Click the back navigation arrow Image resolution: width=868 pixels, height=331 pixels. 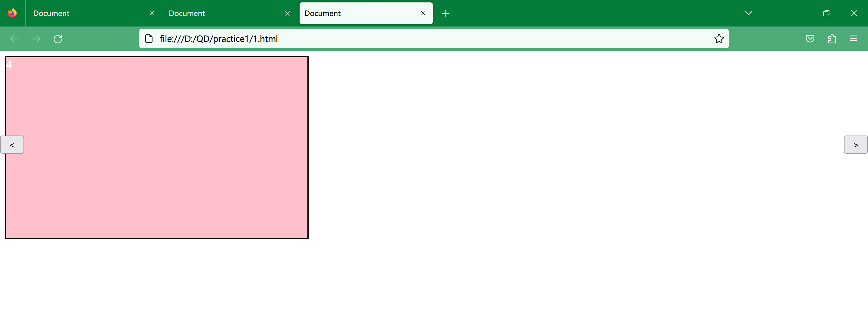[x=14, y=39]
